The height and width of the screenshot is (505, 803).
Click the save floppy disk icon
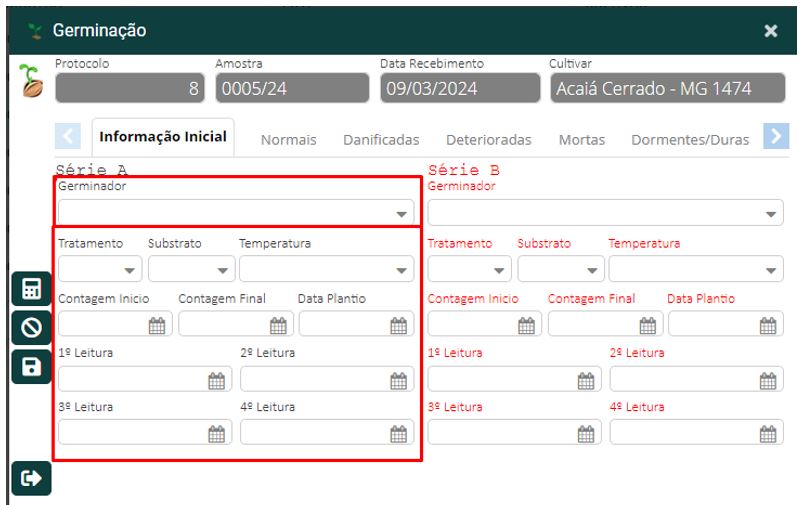click(31, 366)
